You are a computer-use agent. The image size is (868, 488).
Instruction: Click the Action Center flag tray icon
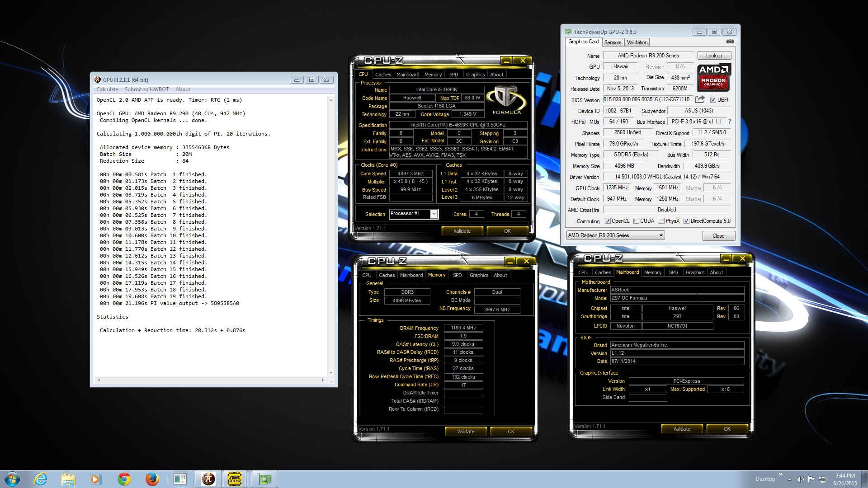(x=811, y=479)
